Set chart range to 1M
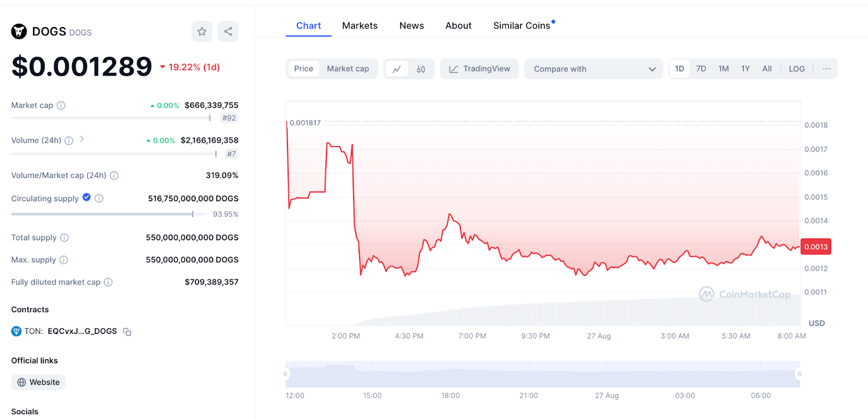This screenshot has height=419, width=868. point(724,69)
